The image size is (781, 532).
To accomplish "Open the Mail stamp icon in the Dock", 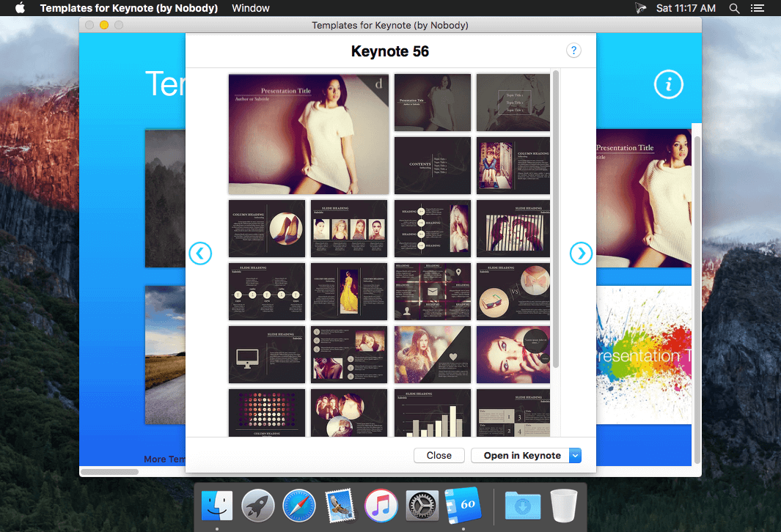I will 340,506.
